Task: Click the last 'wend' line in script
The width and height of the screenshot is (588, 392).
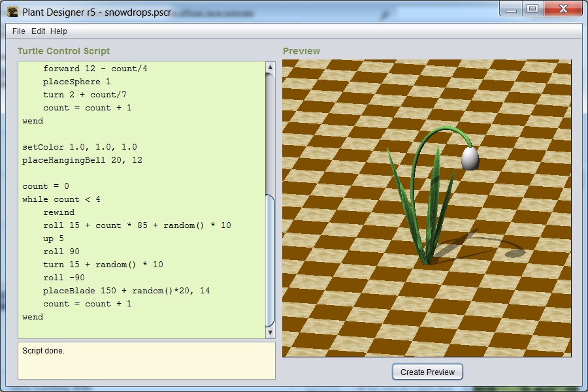Action: [33, 317]
